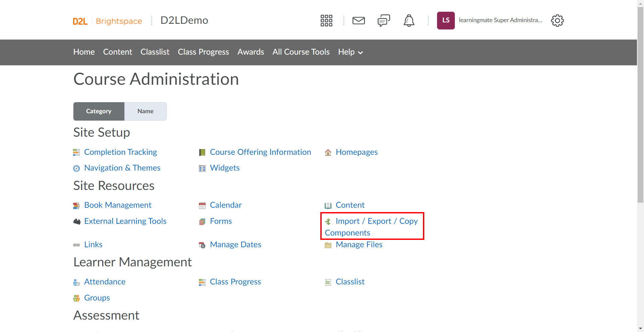This screenshot has width=644, height=332.
Task: Expand the Help dropdown menu
Action: click(351, 52)
